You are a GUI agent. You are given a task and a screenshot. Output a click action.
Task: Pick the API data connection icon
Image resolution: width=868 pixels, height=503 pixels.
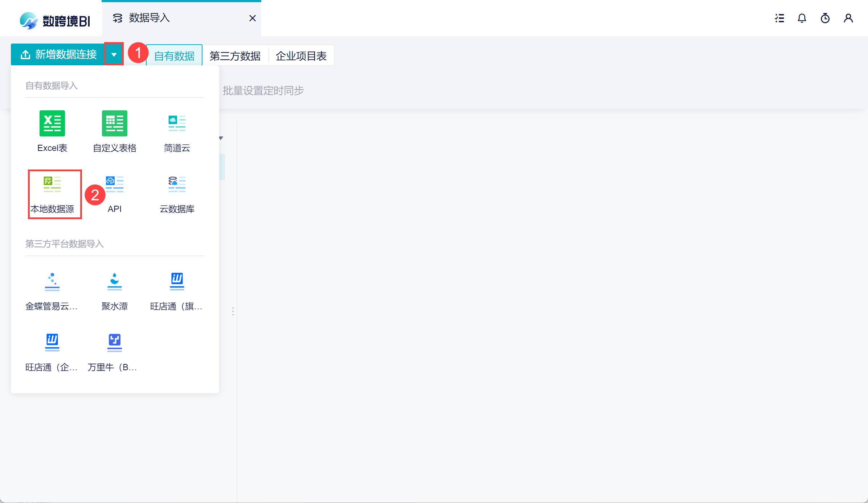tap(115, 185)
